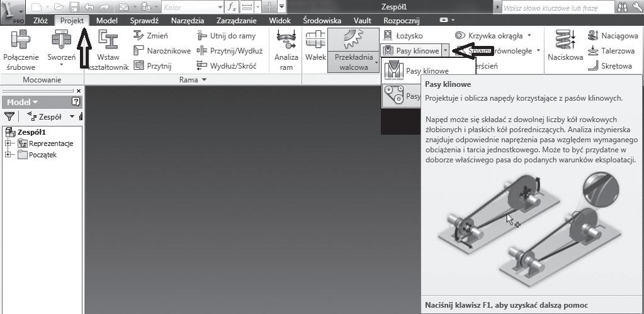644x314 pixels.
Task: Click the New document icon
Action: click(x=37, y=7)
